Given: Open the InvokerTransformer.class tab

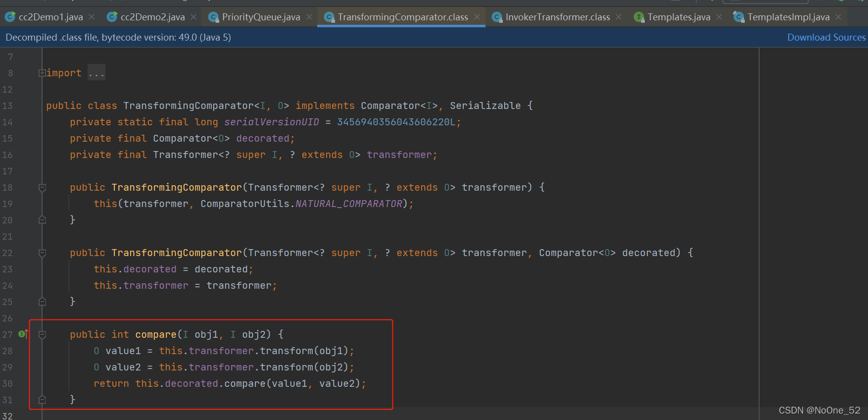Looking at the screenshot, I should coord(558,17).
